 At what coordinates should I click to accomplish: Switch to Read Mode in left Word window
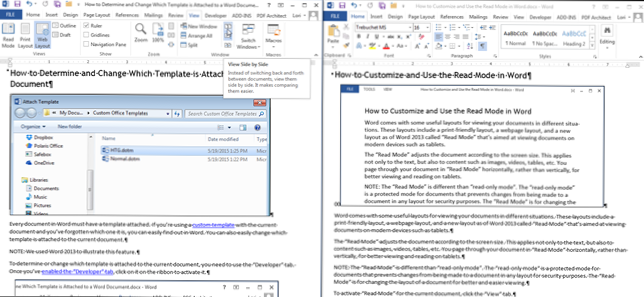coord(8,35)
